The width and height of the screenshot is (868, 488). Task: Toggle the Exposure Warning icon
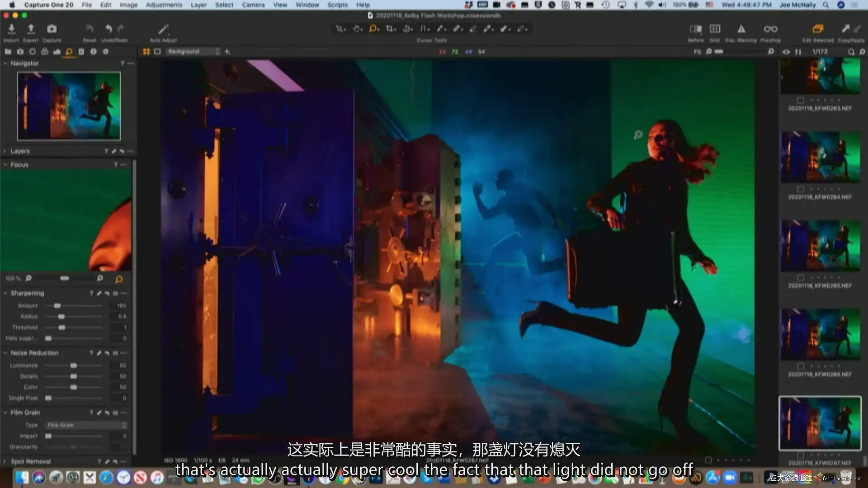click(741, 29)
